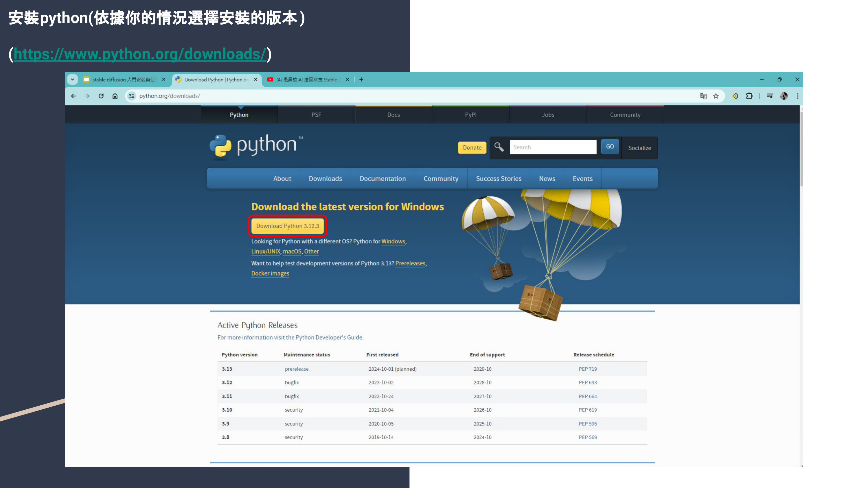Open the Docker images link
Viewport: 868px width, 488px height.
[x=270, y=273]
